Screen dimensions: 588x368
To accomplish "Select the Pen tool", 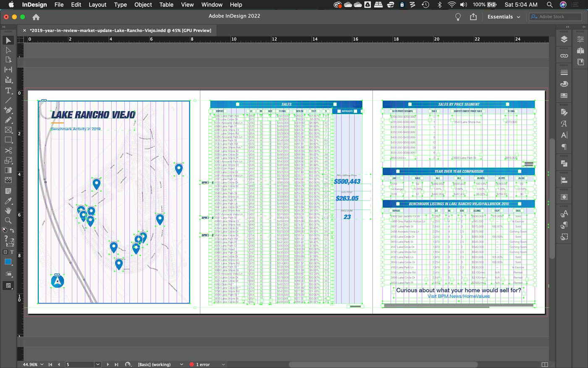I will [x=8, y=110].
